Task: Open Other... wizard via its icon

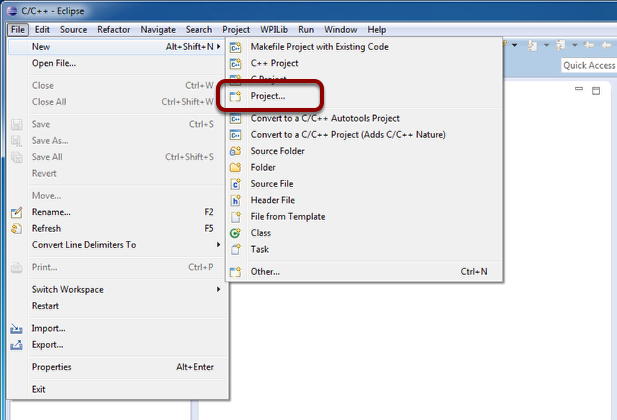Action: (x=235, y=272)
